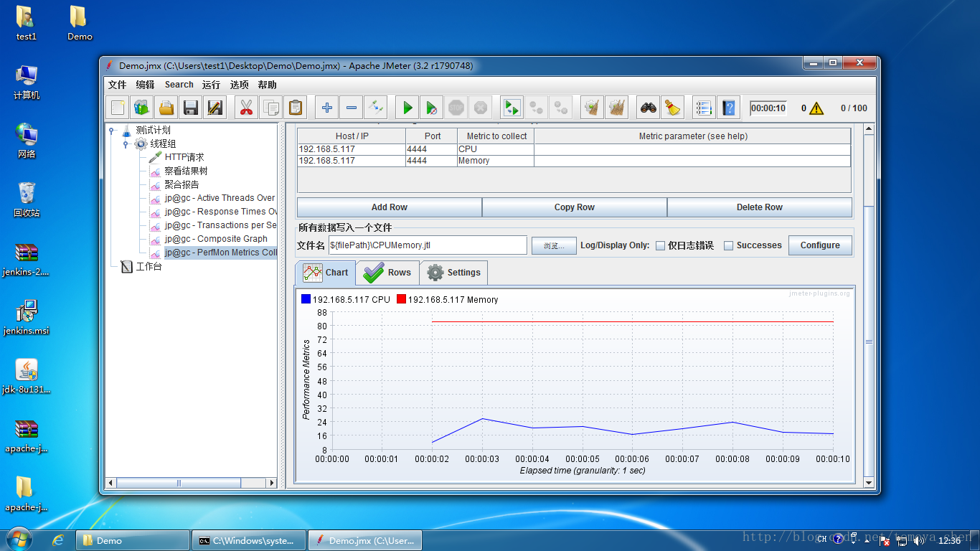Click the Cut scissors icon
980x551 pixels.
246,108
